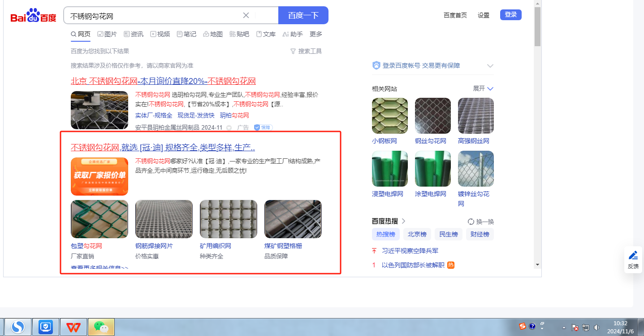Switch to the 笔记 search tab
The width and height of the screenshot is (644, 336).
click(x=186, y=34)
